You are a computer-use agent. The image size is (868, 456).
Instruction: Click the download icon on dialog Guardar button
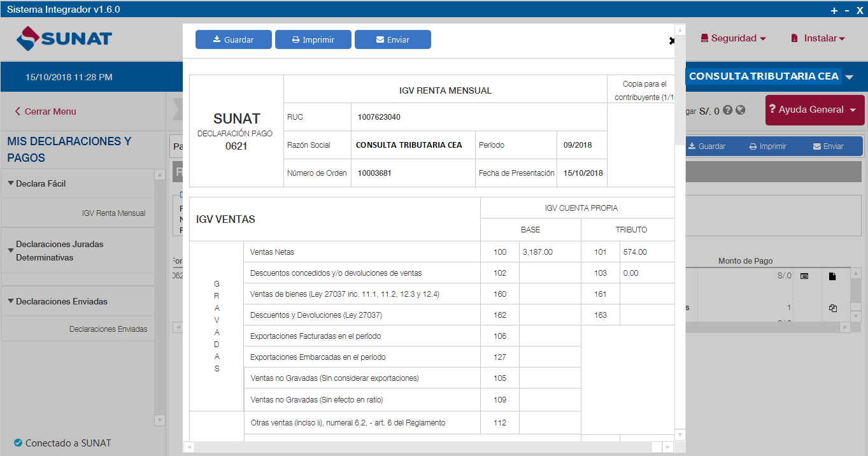[217, 39]
